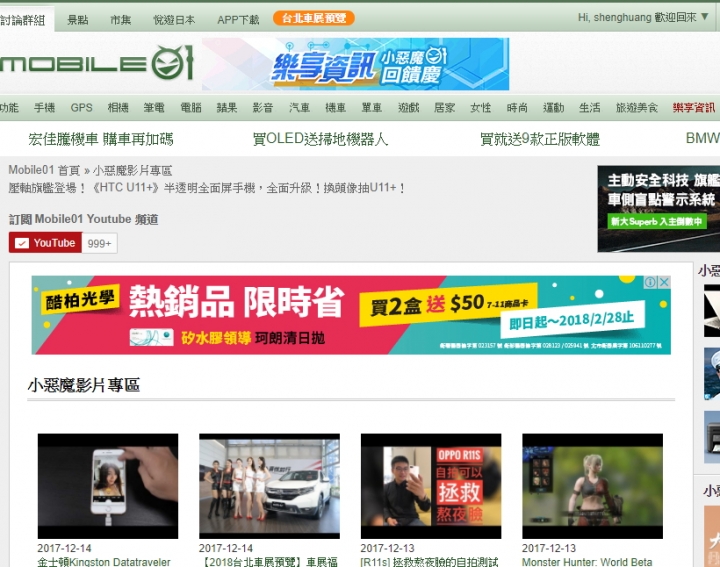Select 筆電 category in navigation
The image size is (720, 567).
(154, 107)
